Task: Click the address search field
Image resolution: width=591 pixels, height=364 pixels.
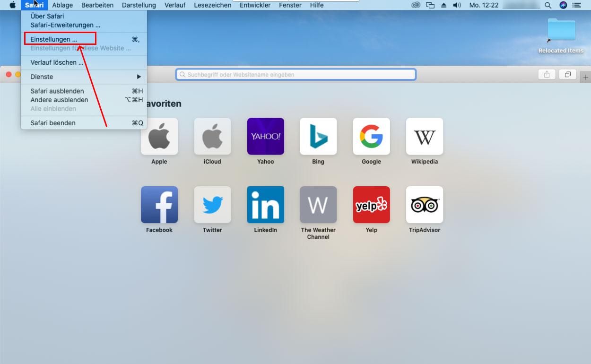Action: point(296,75)
